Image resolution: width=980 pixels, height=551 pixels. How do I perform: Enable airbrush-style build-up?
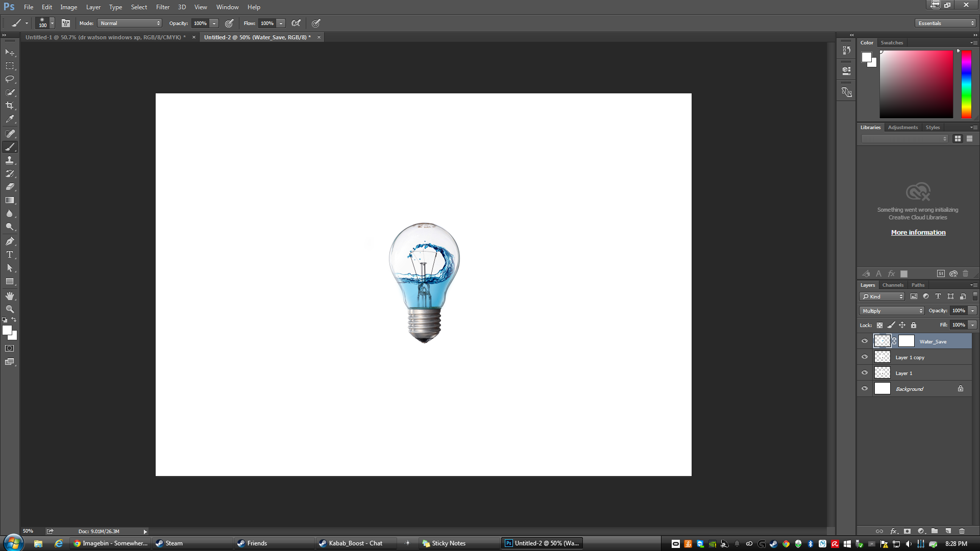(x=296, y=23)
